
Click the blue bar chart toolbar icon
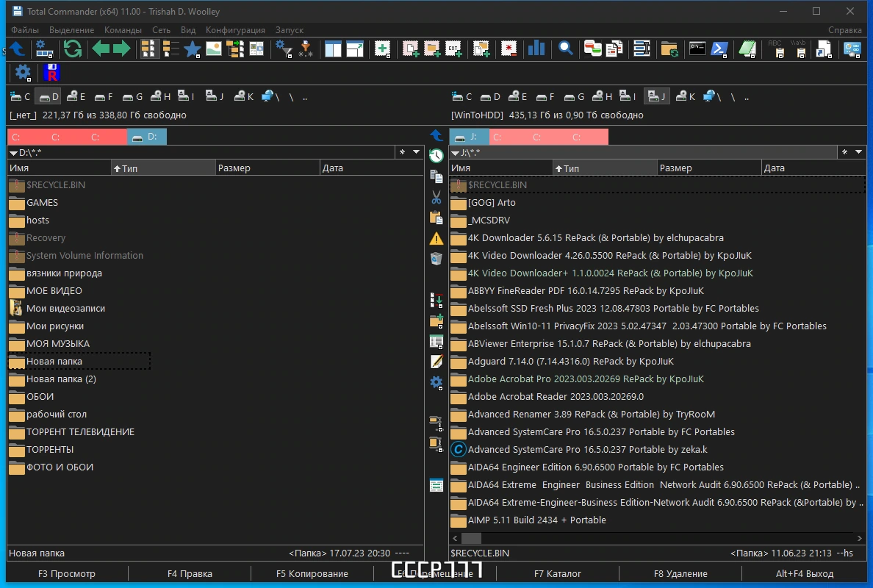536,49
